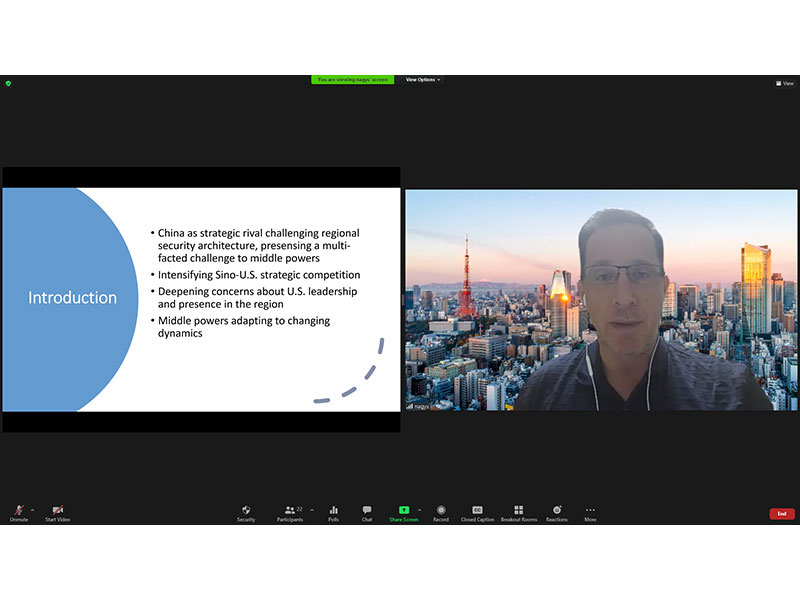This screenshot has width=800, height=600.
Task: Expand audio options arrow beside Unmute
Action: 32,509
